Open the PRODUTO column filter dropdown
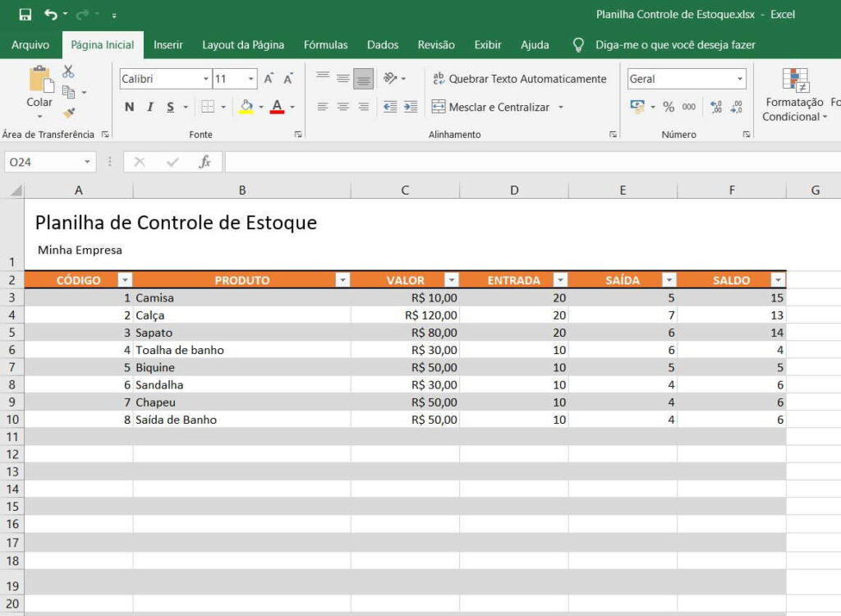Image resolution: width=841 pixels, height=616 pixels. [342, 280]
